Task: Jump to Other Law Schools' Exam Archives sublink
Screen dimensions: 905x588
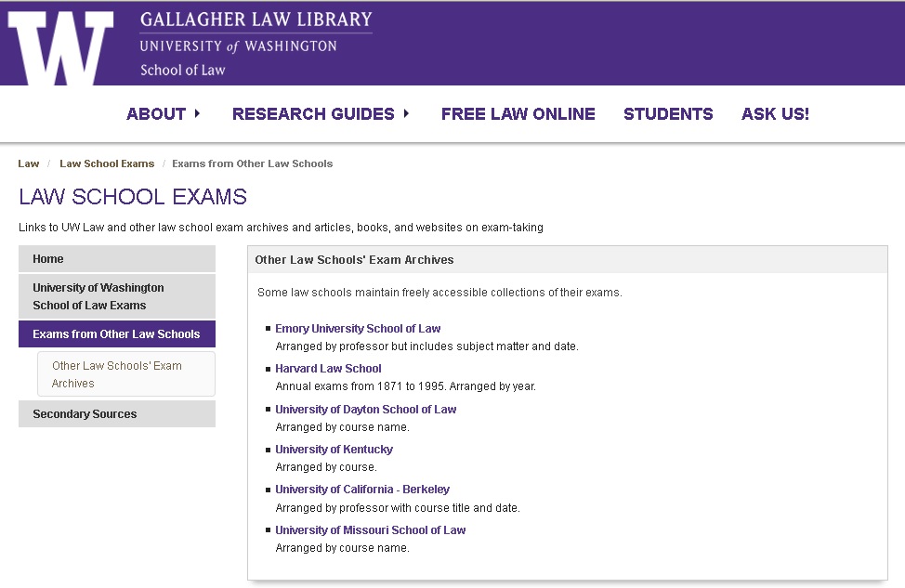Action: 125,374
